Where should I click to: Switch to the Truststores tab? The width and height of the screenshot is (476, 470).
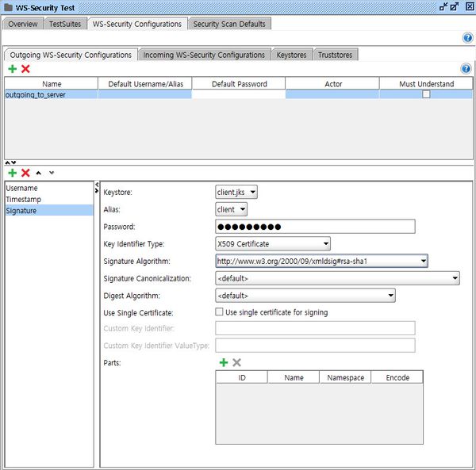coord(335,55)
